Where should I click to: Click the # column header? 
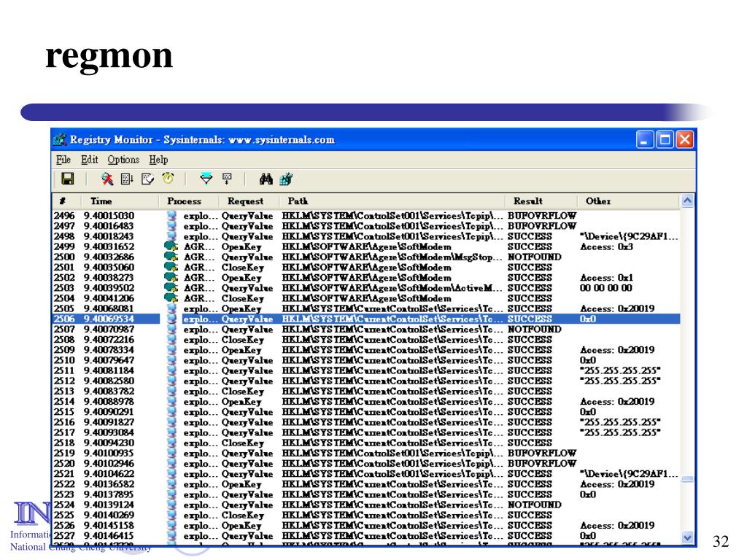point(65,201)
